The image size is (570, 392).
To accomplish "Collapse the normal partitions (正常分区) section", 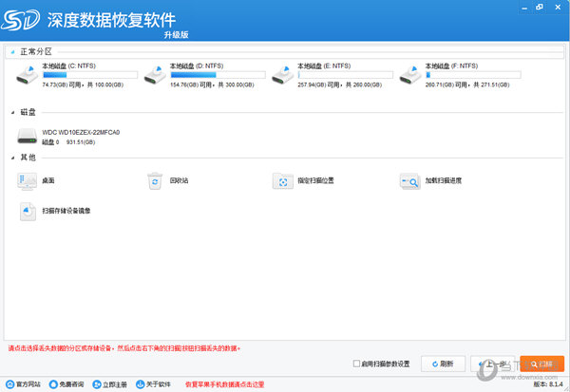I will [12, 52].
